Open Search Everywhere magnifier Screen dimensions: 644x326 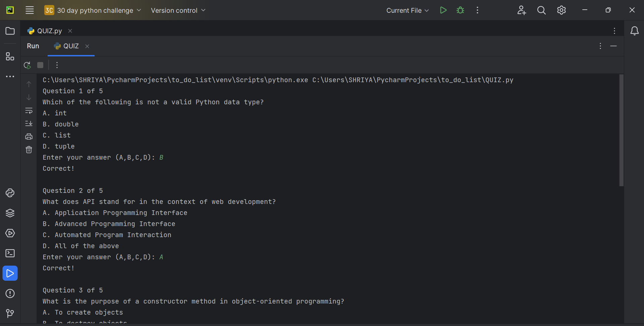[541, 10]
